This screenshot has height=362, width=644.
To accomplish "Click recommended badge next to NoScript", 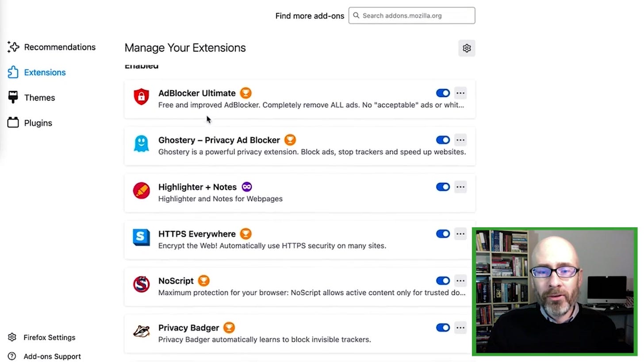I will [203, 281].
